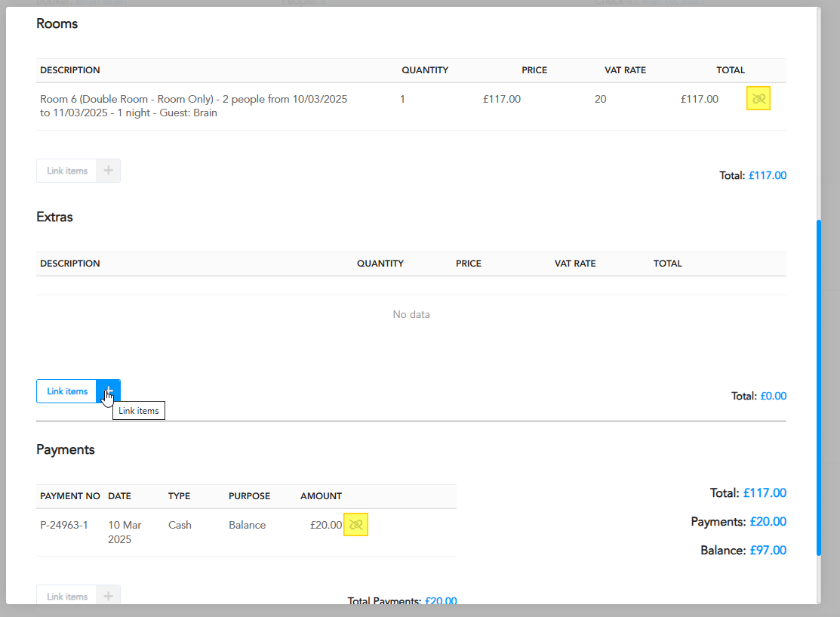
Task: Click the Rooms VAT RATE header
Action: [625, 70]
